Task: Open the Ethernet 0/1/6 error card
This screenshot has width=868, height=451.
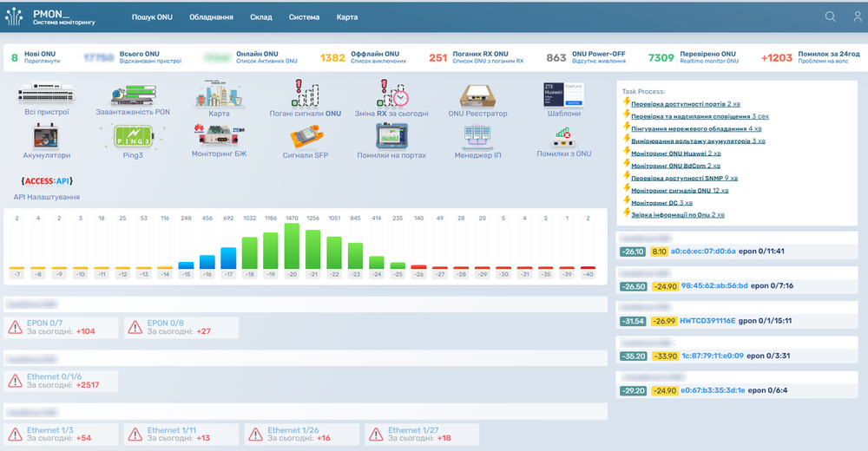Action: [x=61, y=380]
